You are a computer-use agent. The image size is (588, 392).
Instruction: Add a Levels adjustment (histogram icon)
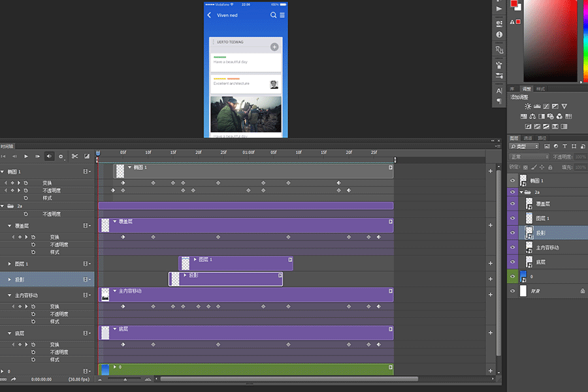(537, 106)
